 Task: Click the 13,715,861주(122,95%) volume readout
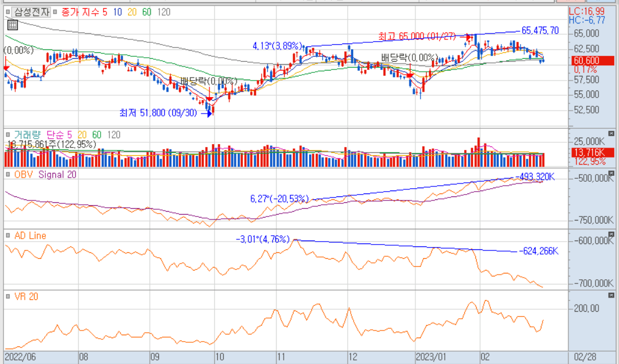52,144
